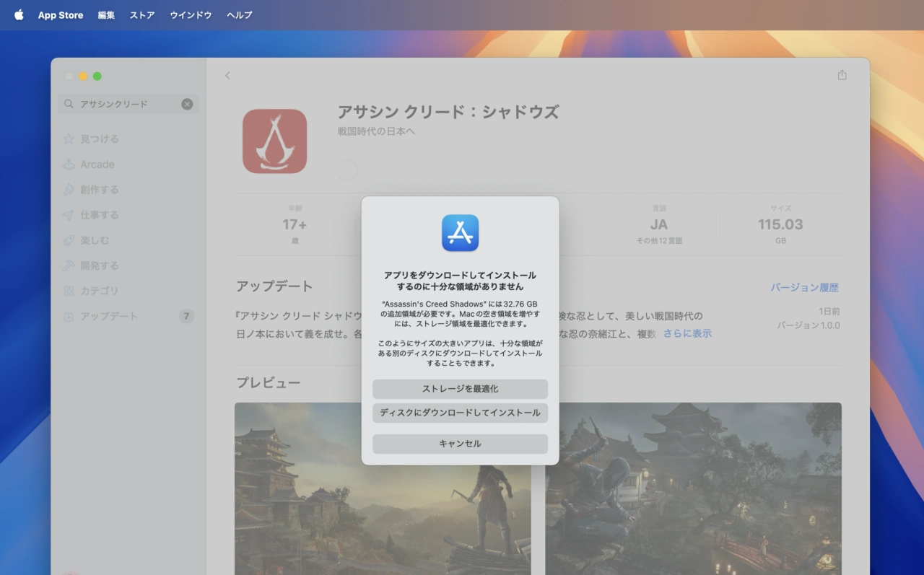
Task: Open the 編集 menu
Action: [106, 15]
